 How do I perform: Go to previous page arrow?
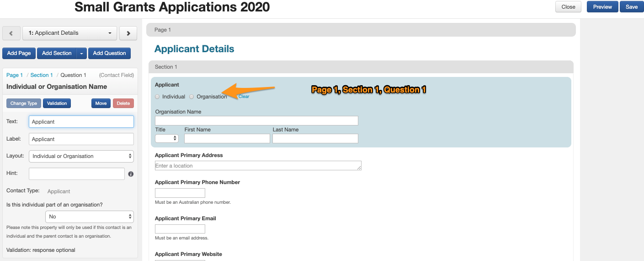pyautogui.click(x=11, y=33)
